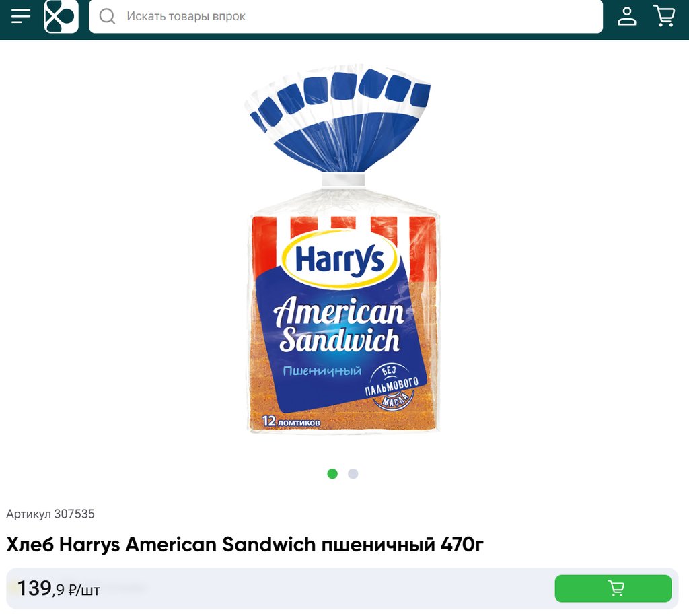Screen dimensions: 689x616
Task: Select the first green carousel dot
Action: point(332,473)
